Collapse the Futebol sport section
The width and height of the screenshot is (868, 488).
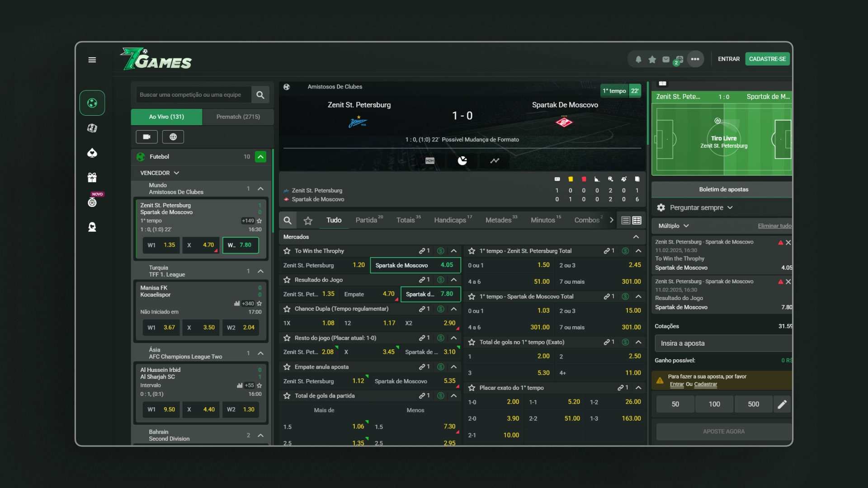(x=261, y=157)
